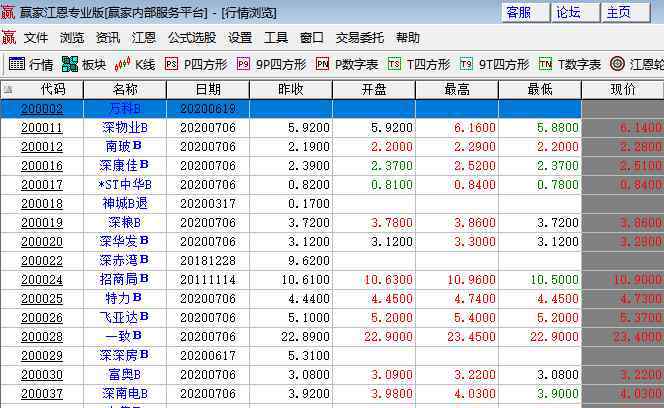This screenshot has height=408, width=664.
Task: Open stock code 200017 link
Action: 42,185
